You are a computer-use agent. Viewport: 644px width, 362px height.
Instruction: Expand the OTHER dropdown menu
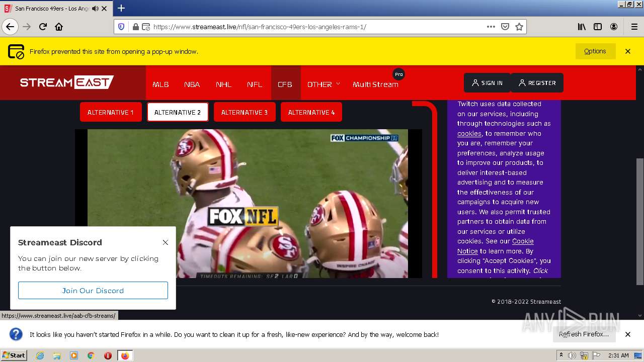pyautogui.click(x=324, y=84)
